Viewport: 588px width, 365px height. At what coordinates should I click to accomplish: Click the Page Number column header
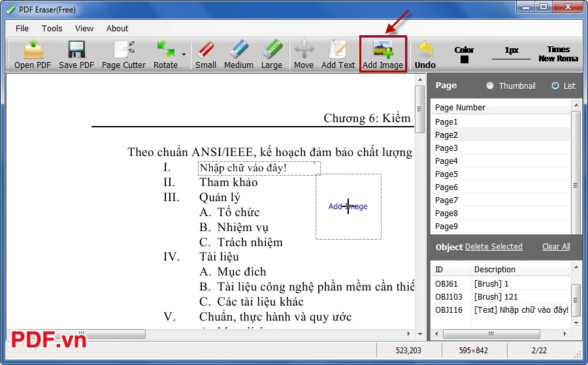coord(501,108)
